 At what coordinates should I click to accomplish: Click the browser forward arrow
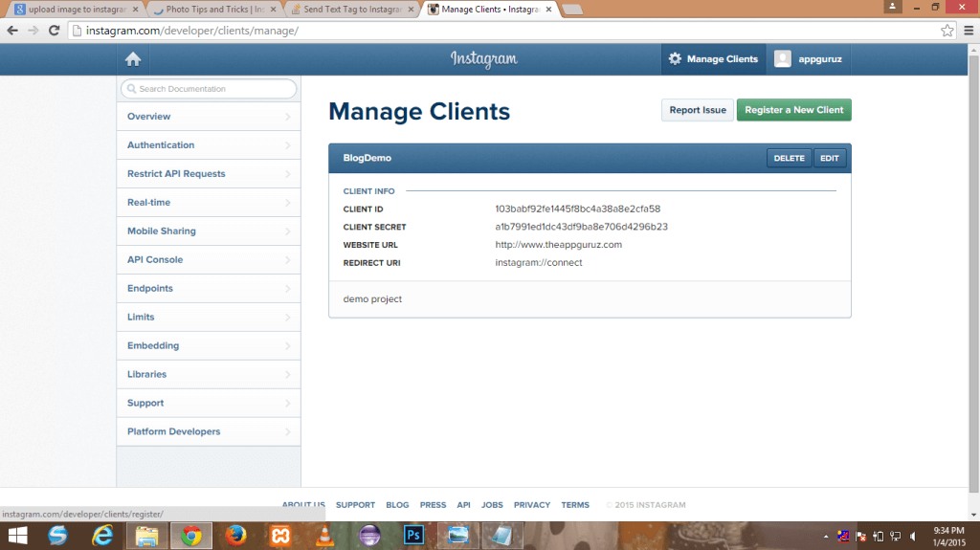[33, 30]
